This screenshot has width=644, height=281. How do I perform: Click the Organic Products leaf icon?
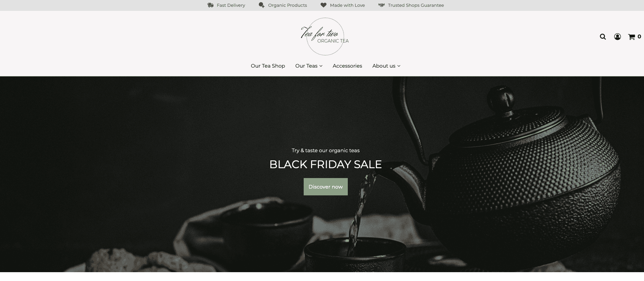pos(262,5)
